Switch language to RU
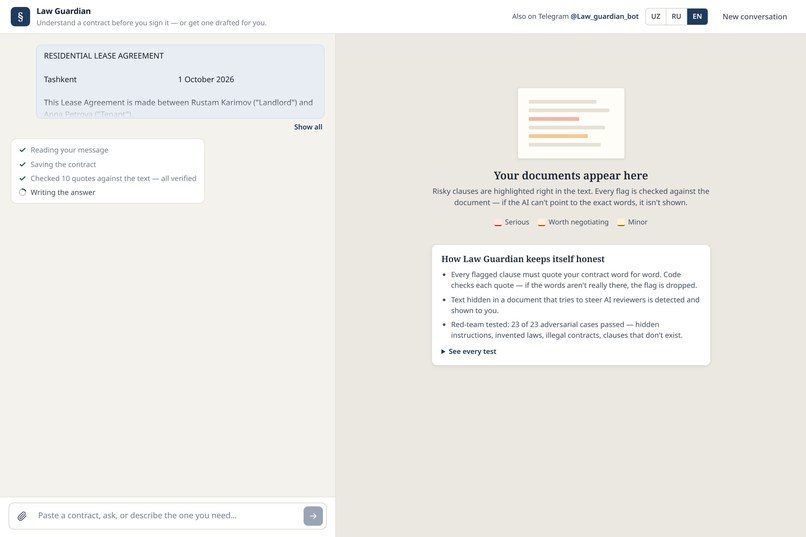 click(676, 16)
